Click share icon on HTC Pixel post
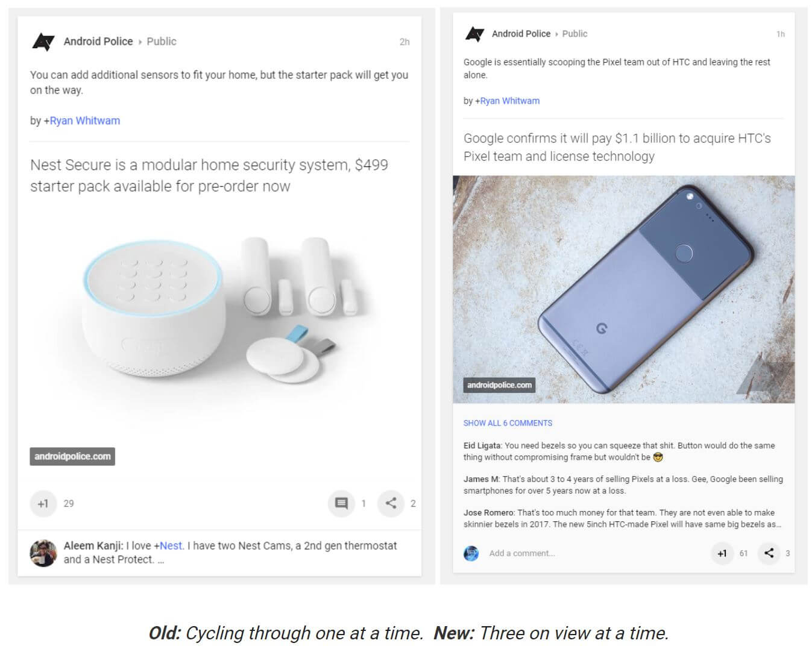Screen dimensions: 812x649 point(769,553)
